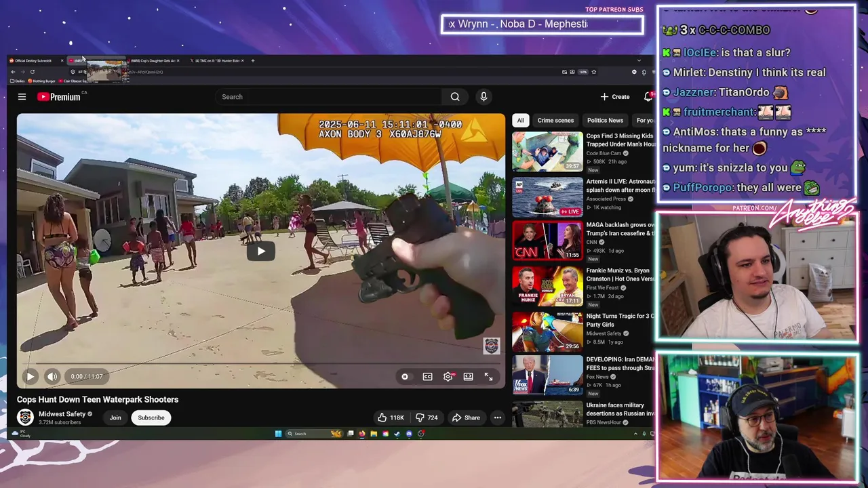Open the Dailies bookmark folder
Image resolution: width=868 pixels, height=488 pixels.
tap(18, 81)
